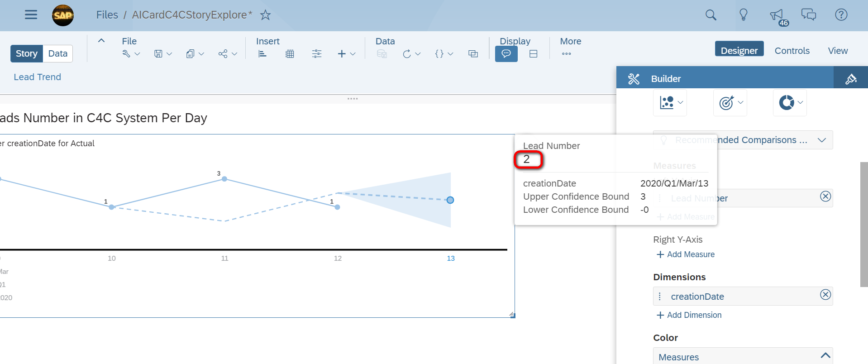Image resolution: width=868 pixels, height=364 pixels.
Task: Click the data link models icon
Action: (x=382, y=54)
